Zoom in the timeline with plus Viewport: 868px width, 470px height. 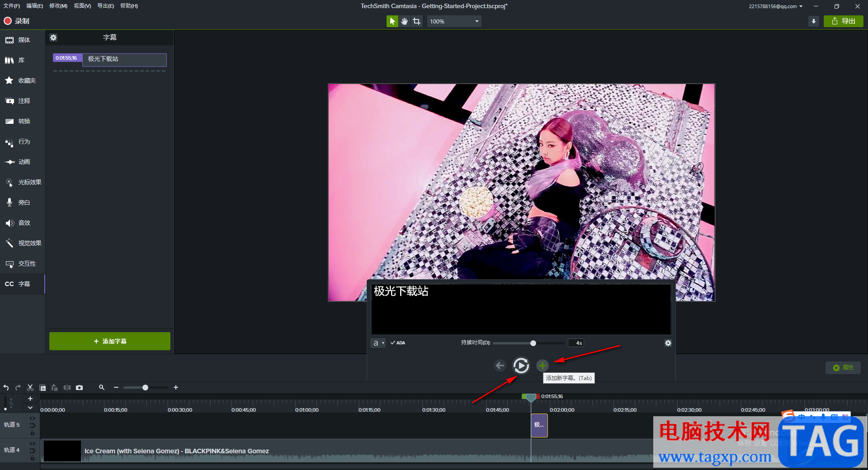point(176,387)
